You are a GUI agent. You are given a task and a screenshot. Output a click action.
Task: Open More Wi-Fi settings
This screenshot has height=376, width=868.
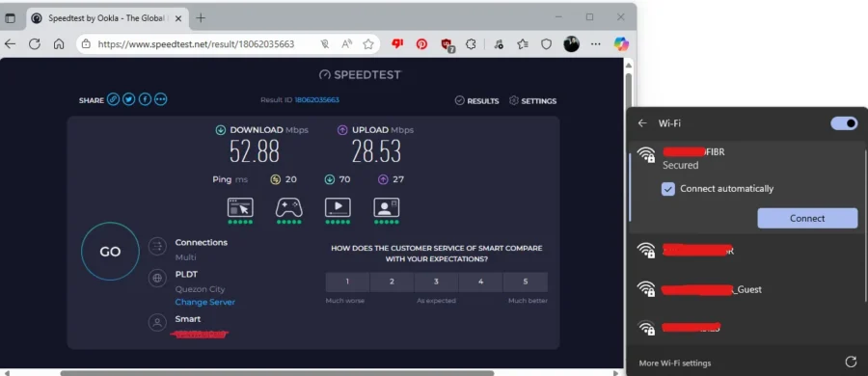pyautogui.click(x=675, y=363)
